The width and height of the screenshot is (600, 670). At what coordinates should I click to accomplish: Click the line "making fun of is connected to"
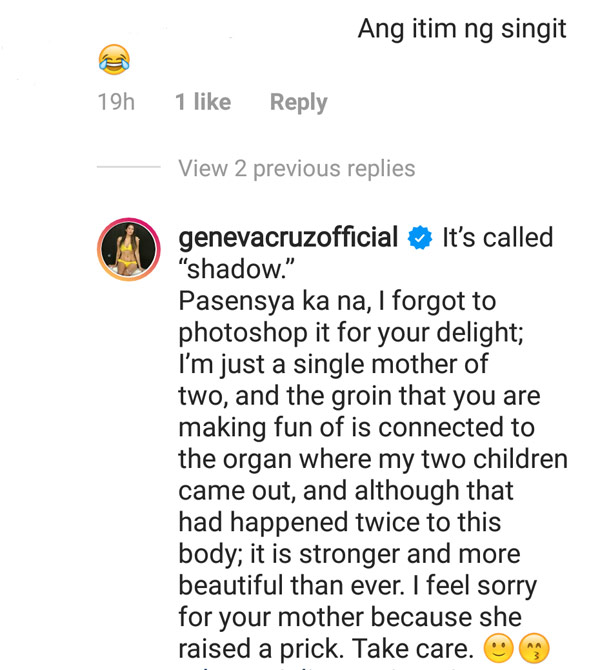pos(356,428)
